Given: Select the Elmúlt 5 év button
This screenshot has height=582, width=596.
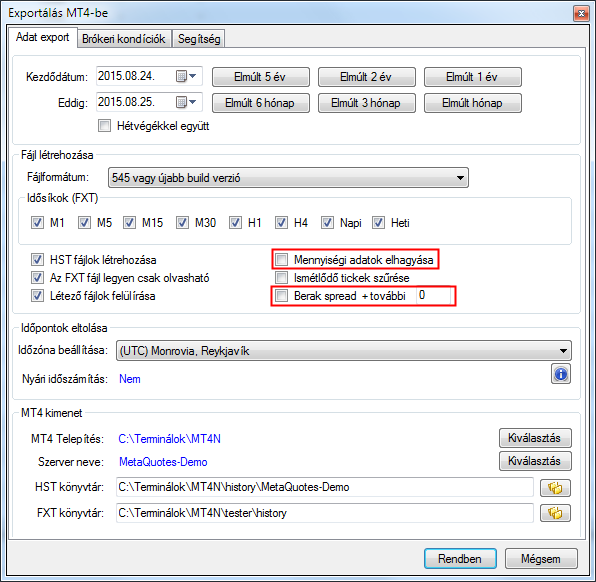Looking at the screenshot, I should pyautogui.click(x=261, y=77).
